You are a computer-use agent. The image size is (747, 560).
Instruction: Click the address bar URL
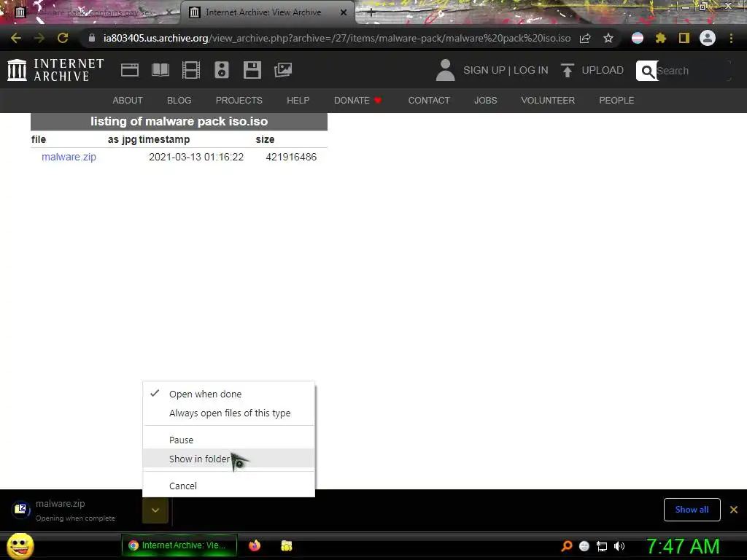[337, 38]
